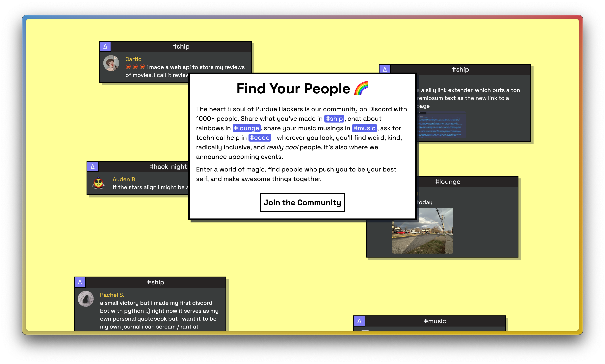This screenshot has height=364, width=605.
Task: Click Join the Community button
Action: (303, 202)
